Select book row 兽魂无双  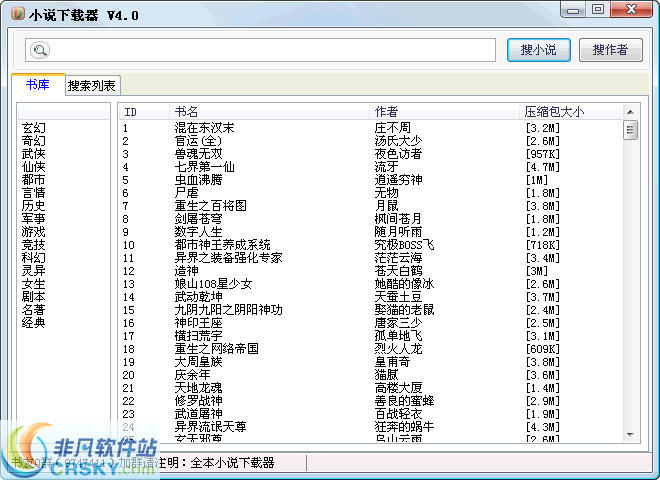[370, 154]
